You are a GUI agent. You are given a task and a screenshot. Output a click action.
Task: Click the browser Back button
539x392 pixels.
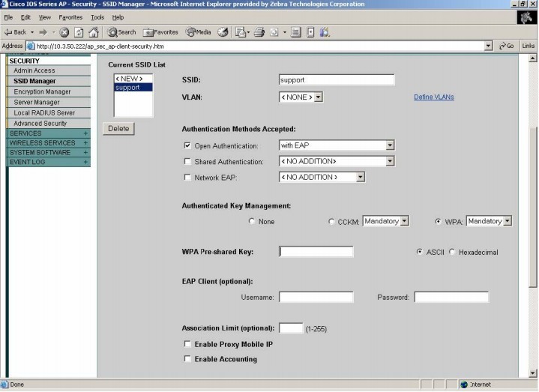click(15, 32)
